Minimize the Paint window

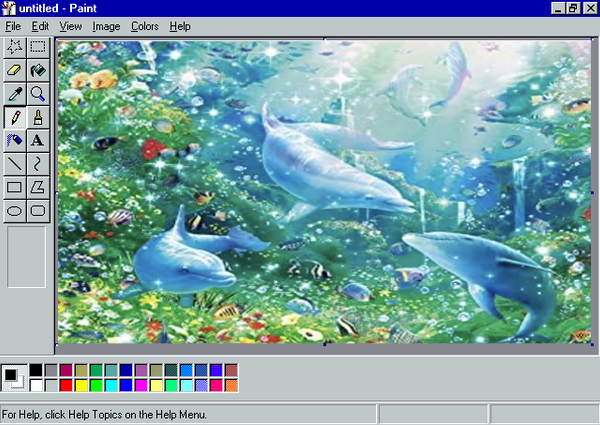click(x=558, y=8)
